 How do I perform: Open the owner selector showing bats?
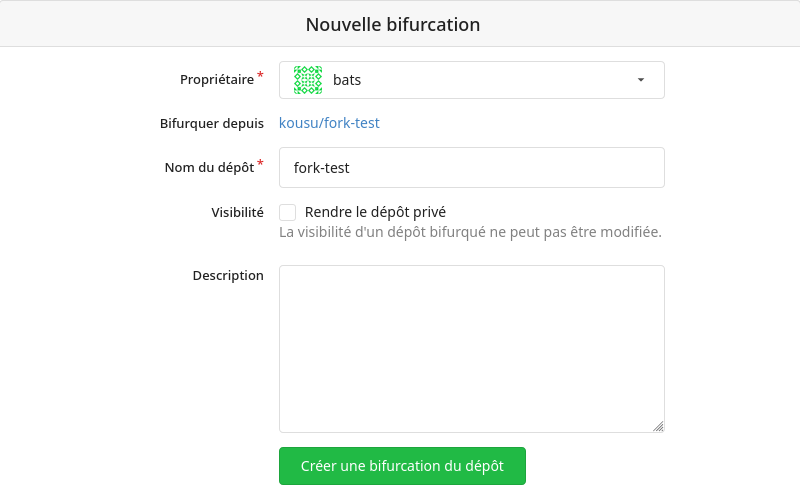coord(471,80)
